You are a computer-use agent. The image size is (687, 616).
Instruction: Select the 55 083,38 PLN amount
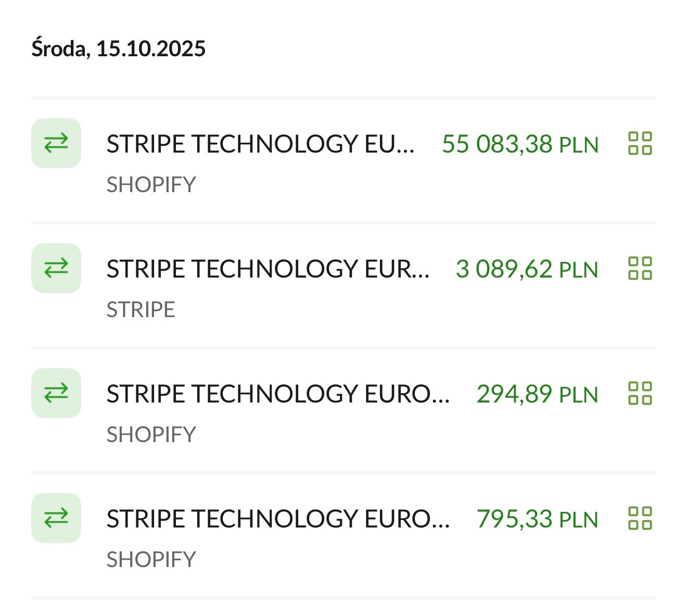click(x=520, y=144)
